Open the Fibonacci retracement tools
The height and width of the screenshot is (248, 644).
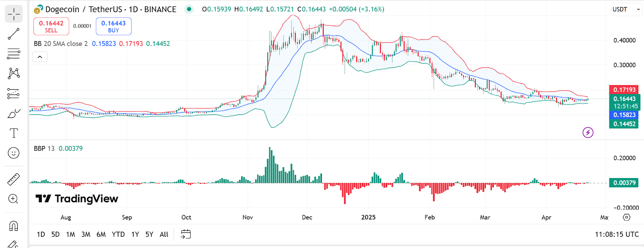(14, 53)
